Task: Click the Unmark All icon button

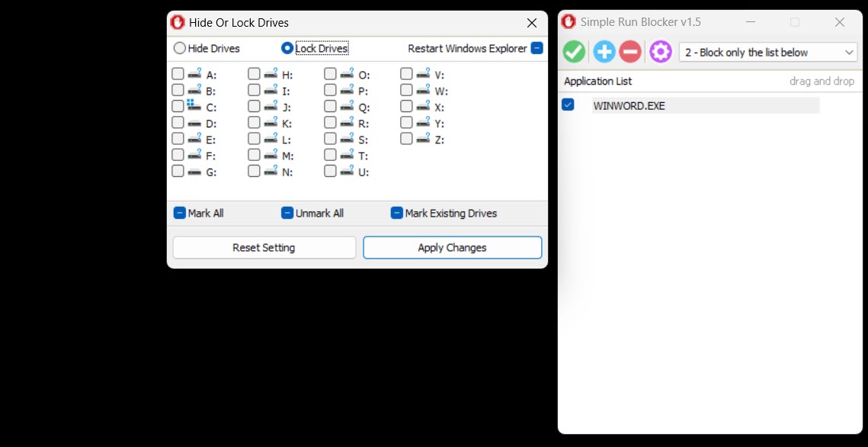Action: click(287, 213)
